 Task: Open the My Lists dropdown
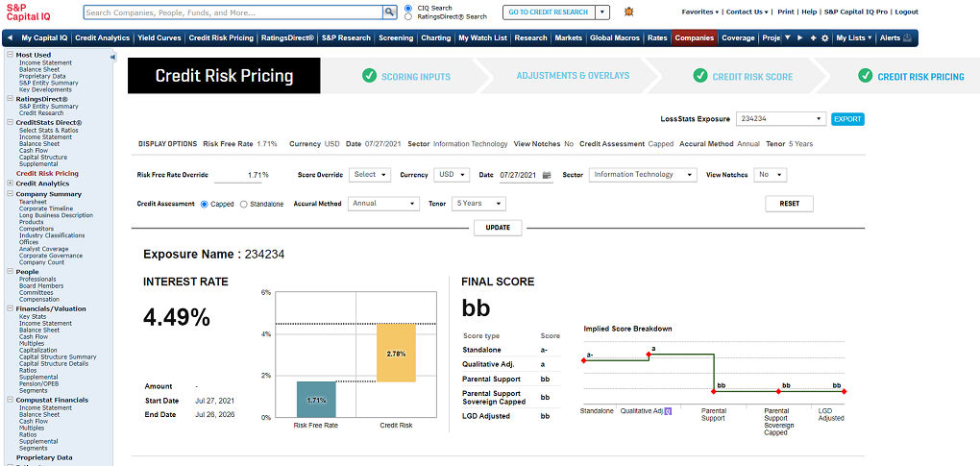point(854,38)
